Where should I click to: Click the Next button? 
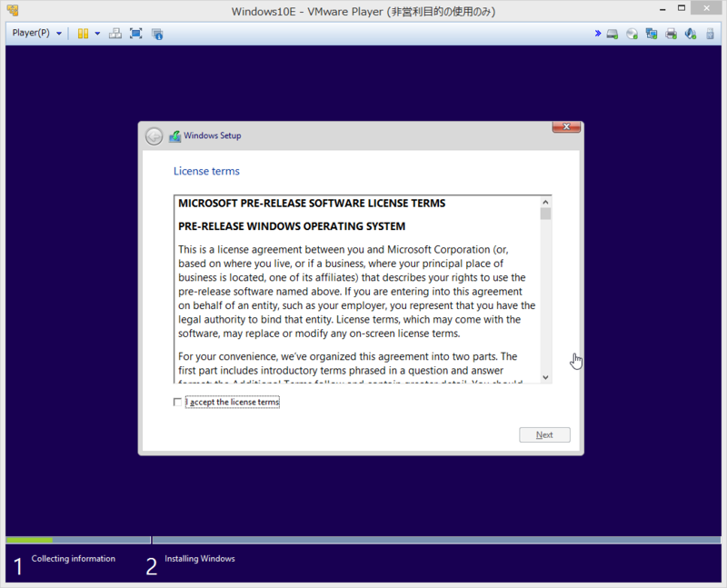pyautogui.click(x=544, y=435)
